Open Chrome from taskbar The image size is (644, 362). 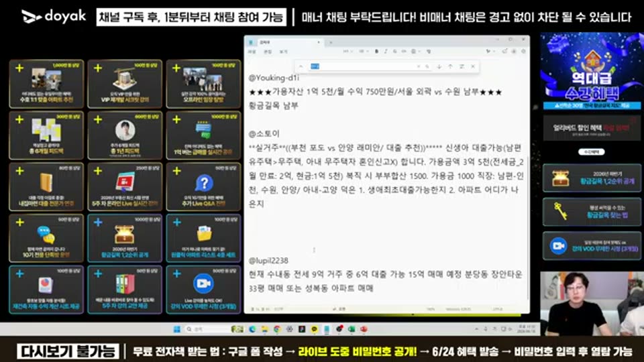[x=277, y=329]
